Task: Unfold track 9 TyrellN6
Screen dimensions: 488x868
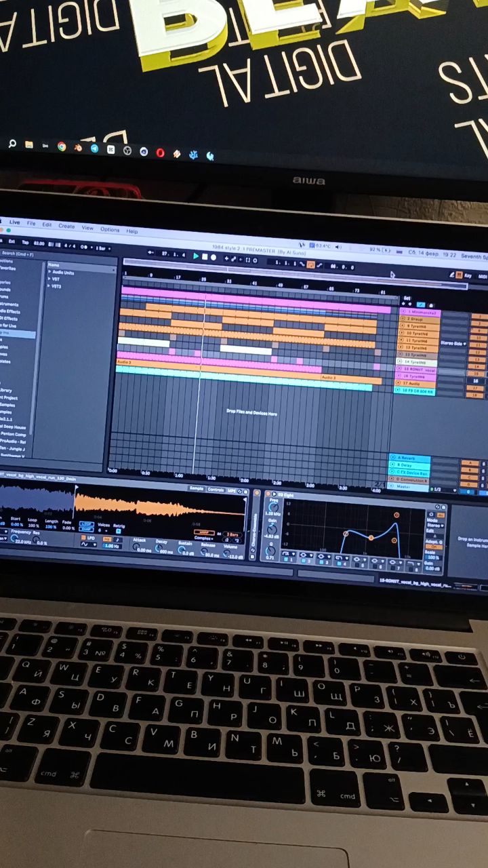Action: [x=402, y=326]
